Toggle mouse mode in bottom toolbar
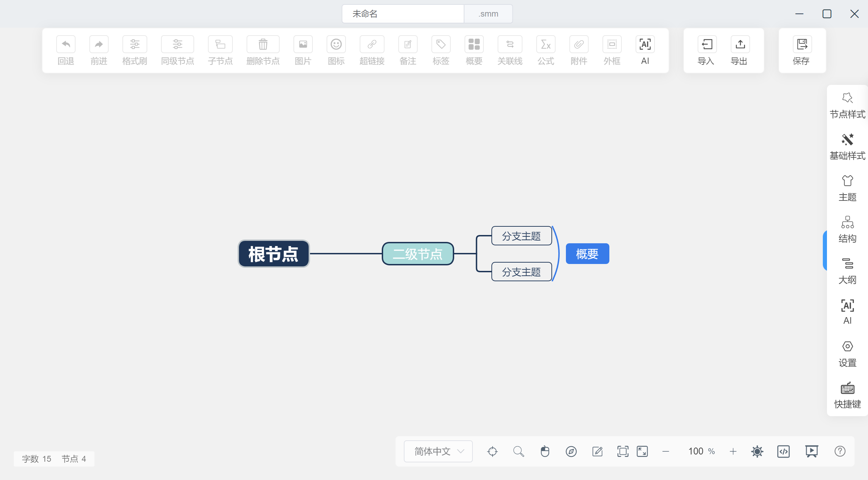Screen dimensions: 868x480 pyautogui.click(x=545, y=451)
